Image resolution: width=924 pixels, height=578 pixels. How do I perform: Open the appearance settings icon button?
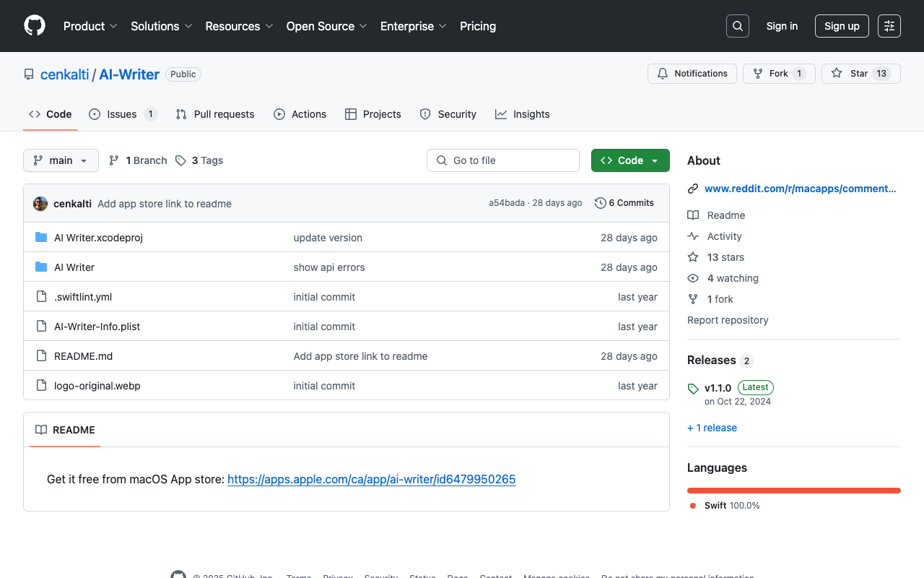pyautogui.click(x=889, y=26)
